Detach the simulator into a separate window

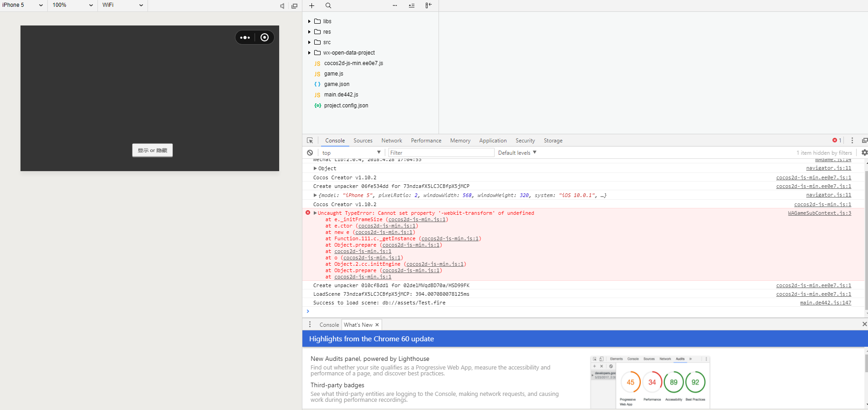click(x=295, y=6)
